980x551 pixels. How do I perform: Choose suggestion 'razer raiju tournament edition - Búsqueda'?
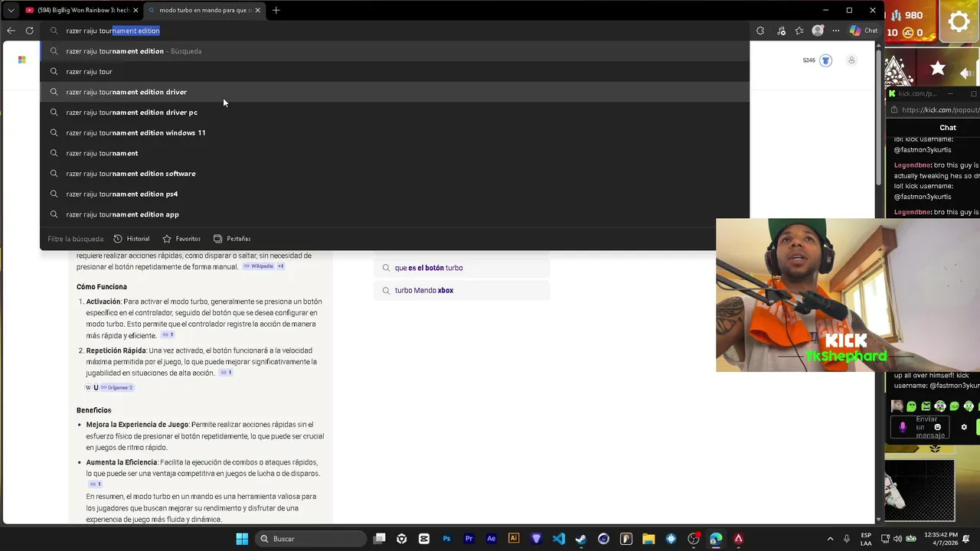(394, 51)
